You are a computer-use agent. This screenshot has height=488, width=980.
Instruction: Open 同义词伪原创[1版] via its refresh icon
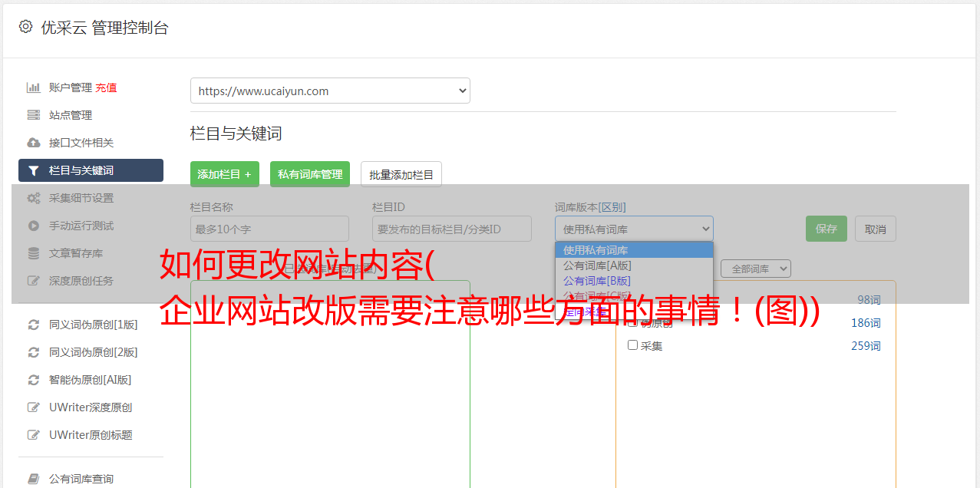[34, 325]
